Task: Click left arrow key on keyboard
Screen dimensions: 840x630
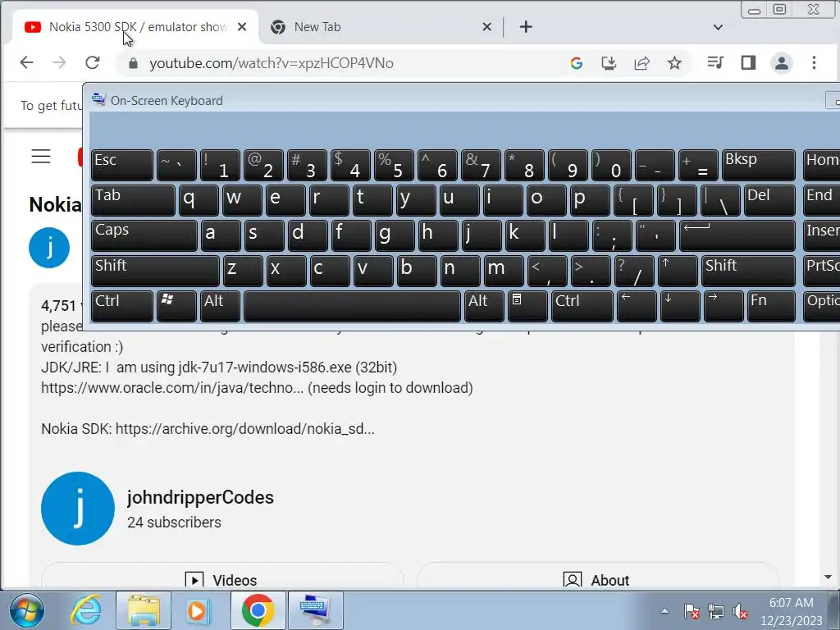Action: (x=637, y=307)
